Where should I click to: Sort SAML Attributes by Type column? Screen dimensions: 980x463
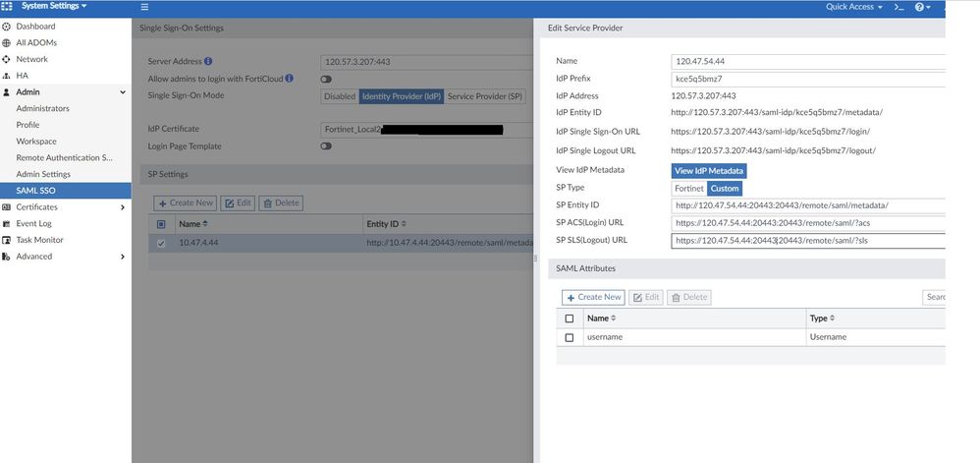[822, 318]
